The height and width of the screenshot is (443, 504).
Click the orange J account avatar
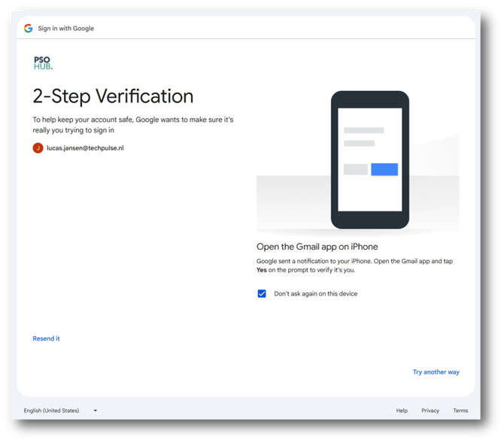(38, 148)
